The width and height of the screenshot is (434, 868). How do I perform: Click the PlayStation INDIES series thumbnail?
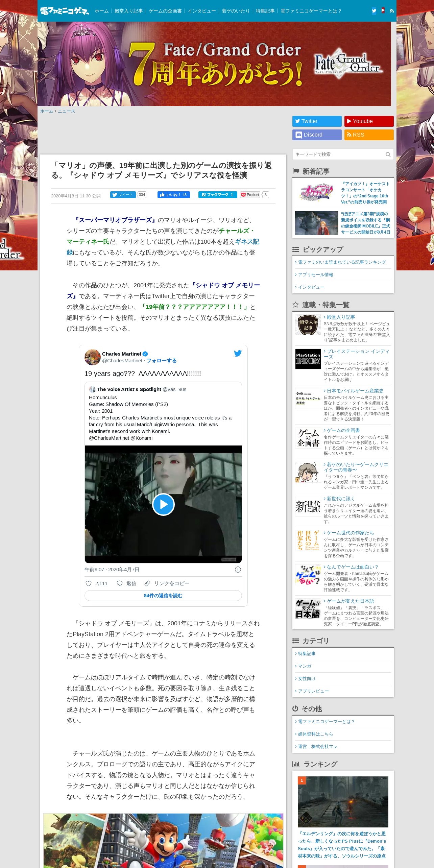pyautogui.click(x=308, y=359)
